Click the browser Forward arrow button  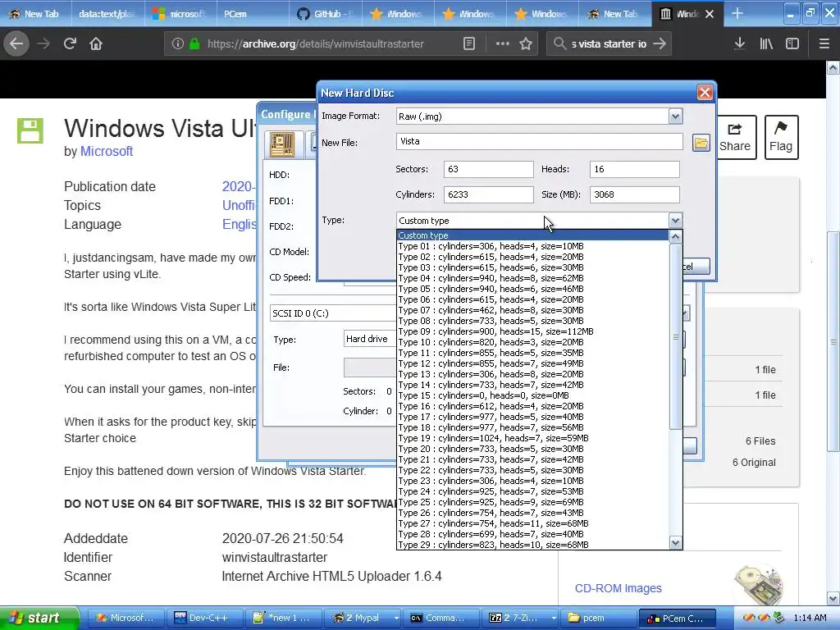coord(43,43)
